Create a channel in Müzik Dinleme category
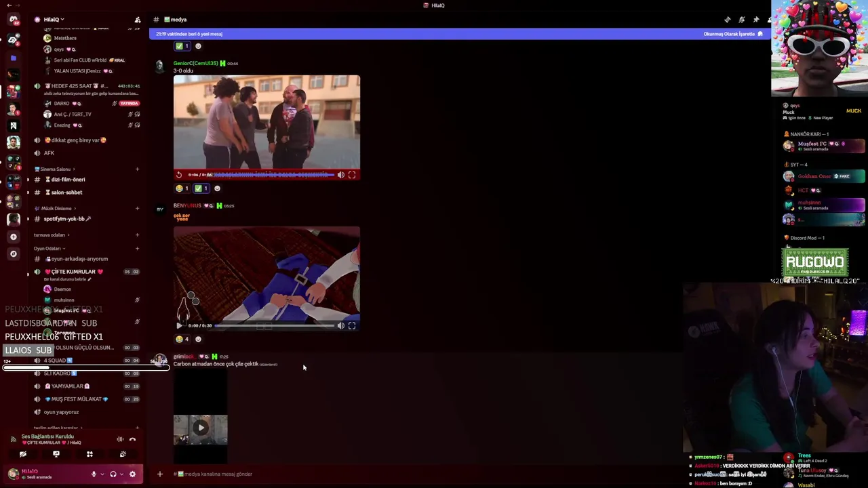This screenshot has height=488, width=868. (137, 208)
